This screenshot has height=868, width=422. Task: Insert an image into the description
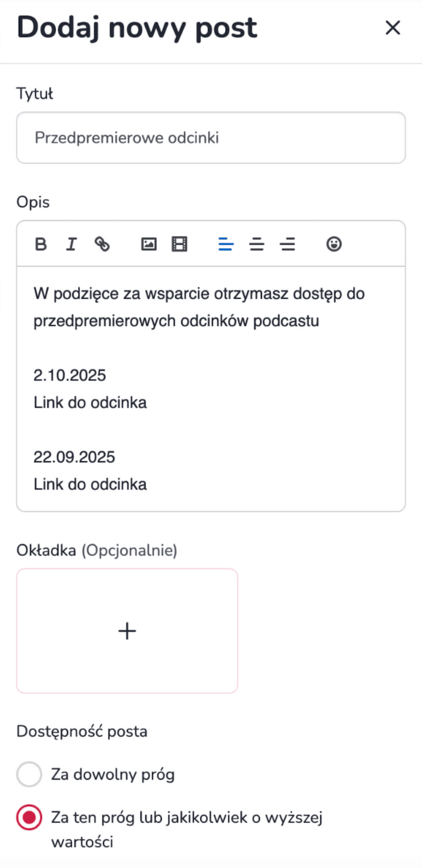coord(149,244)
